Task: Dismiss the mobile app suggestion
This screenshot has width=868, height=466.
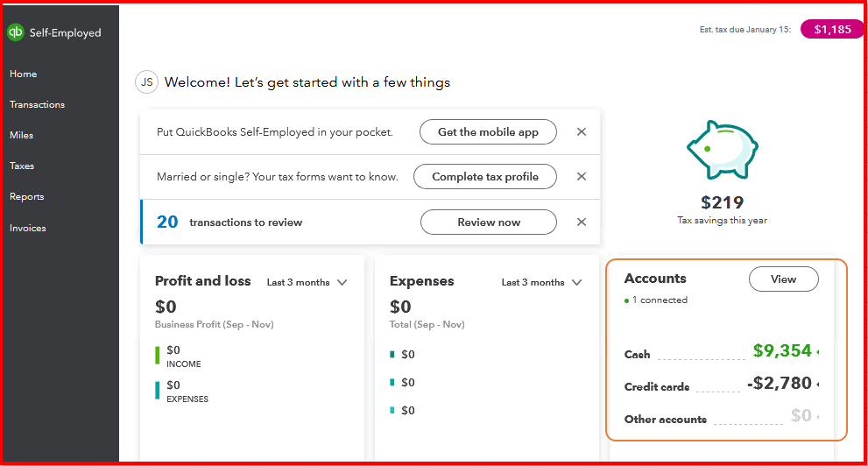Action: coord(581,132)
